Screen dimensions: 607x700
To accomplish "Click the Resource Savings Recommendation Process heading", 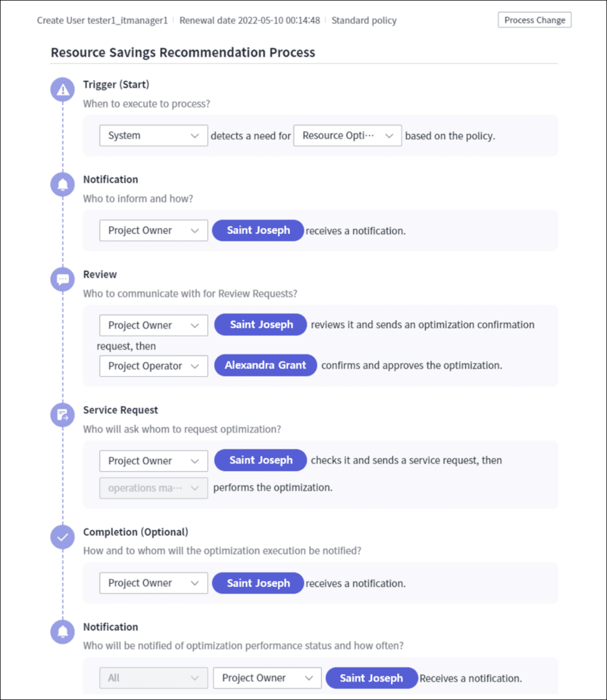I will pos(183,52).
